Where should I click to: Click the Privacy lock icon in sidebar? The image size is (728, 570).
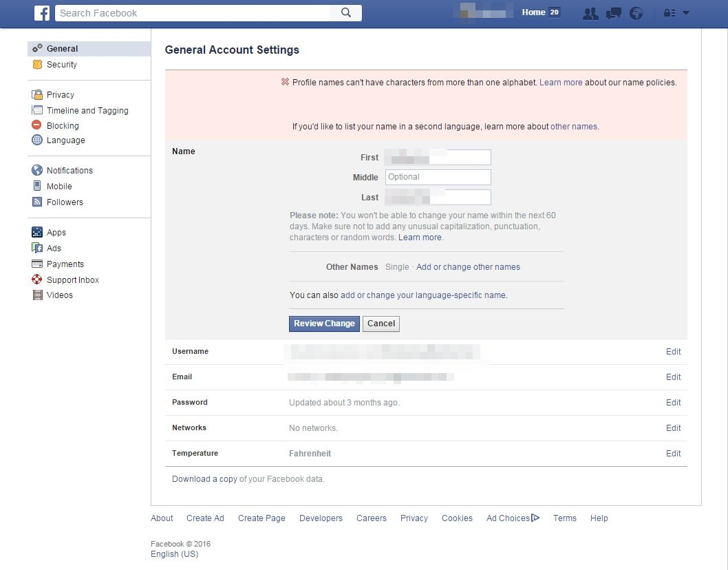click(x=37, y=95)
